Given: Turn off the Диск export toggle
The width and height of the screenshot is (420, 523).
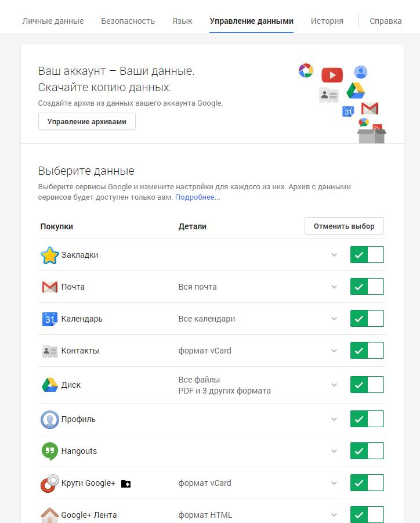Looking at the screenshot, I should [367, 385].
